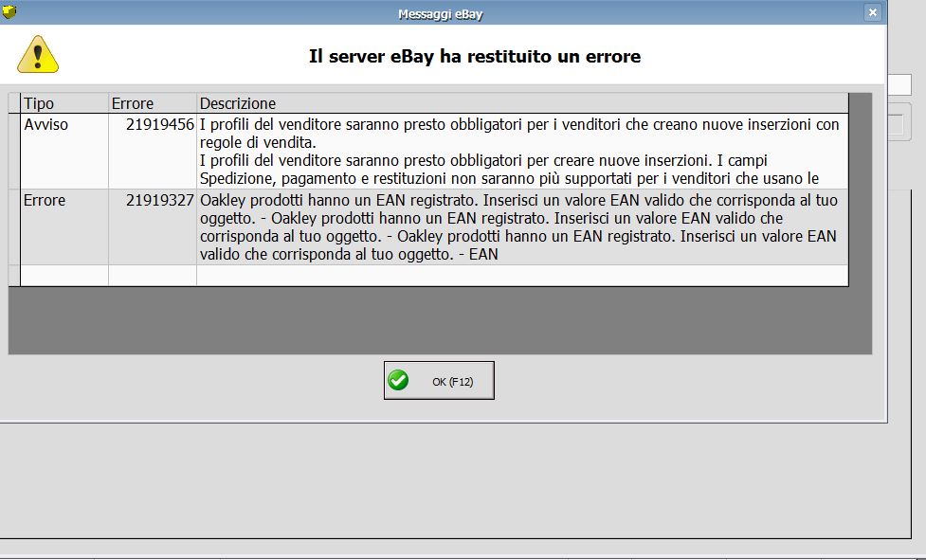926x560 pixels.
Task: Click the app icon in title bar
Action: click(x=9, y=10)
